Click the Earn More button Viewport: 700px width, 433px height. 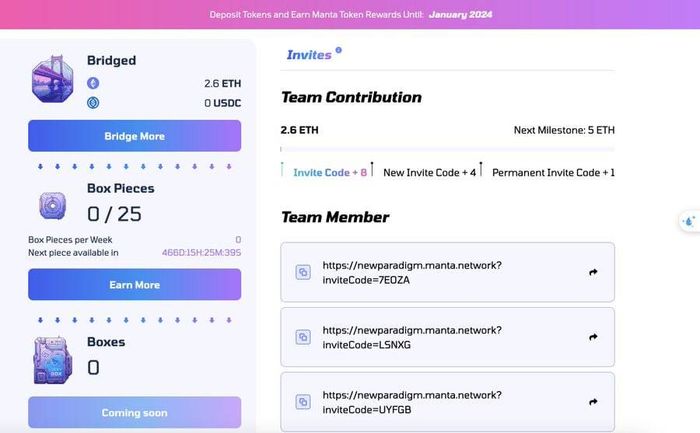(x=134, y=284)
